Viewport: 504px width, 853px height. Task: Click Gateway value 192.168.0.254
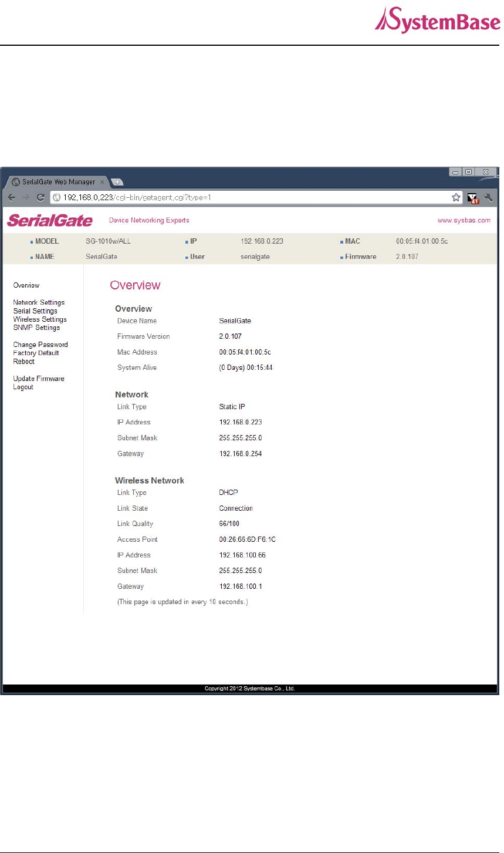tap(241, 454)
